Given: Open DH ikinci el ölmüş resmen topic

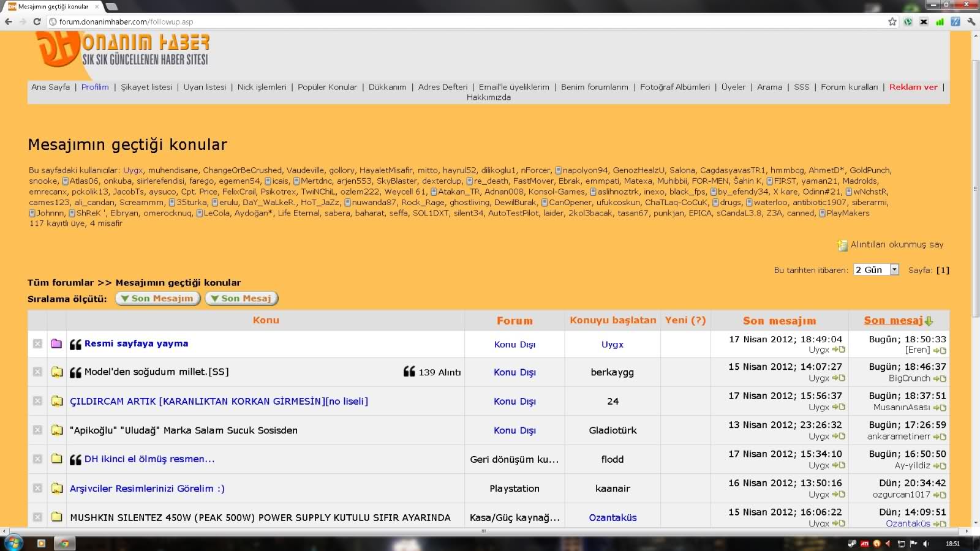Looking at the screenshot, I should pyautogui.click(x=149, y=459).
